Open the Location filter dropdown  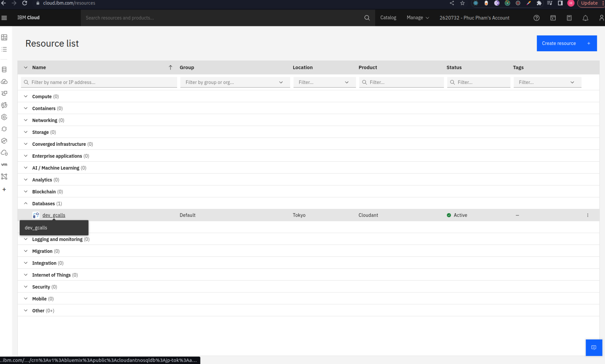coord(324,82)
